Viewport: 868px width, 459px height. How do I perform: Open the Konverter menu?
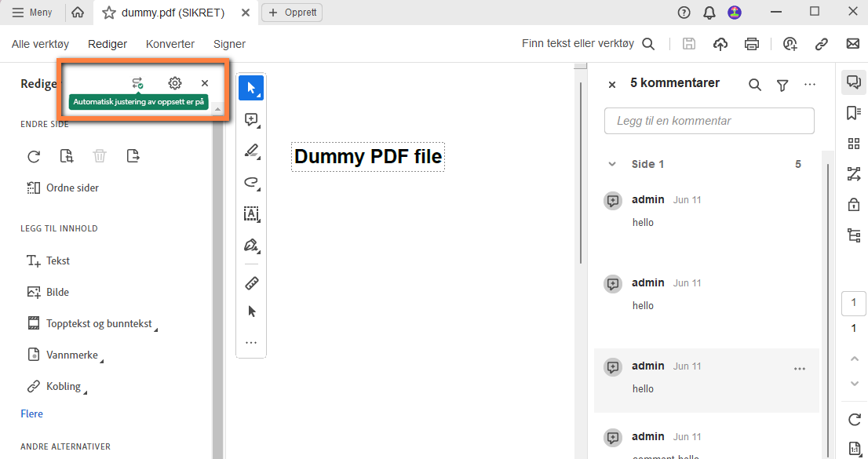(x=170, y=44)
